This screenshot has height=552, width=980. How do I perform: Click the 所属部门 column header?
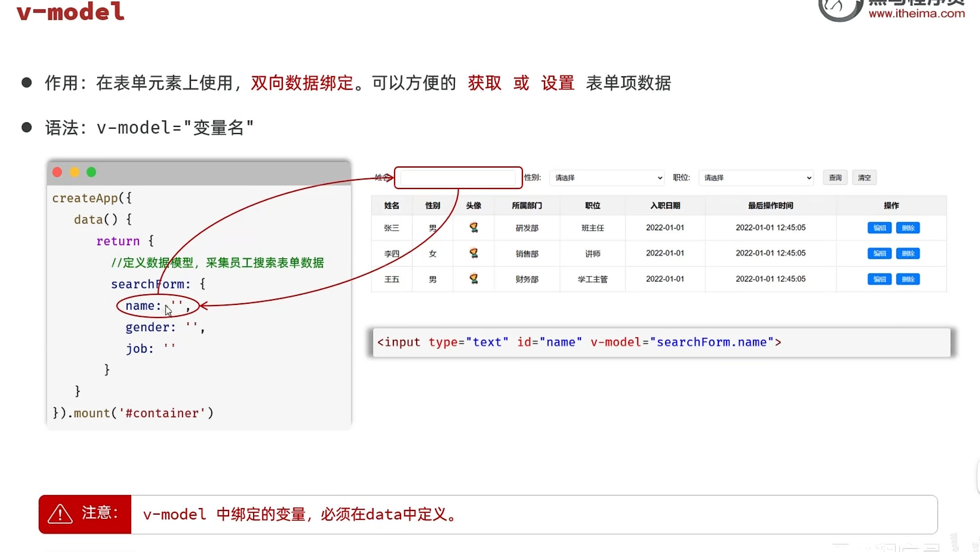pos(527,206)
